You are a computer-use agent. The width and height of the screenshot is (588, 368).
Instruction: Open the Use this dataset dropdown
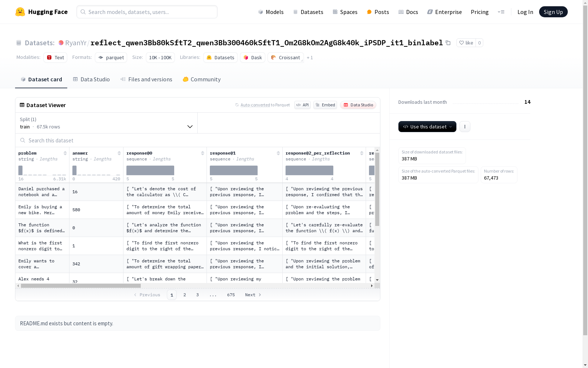427,127
